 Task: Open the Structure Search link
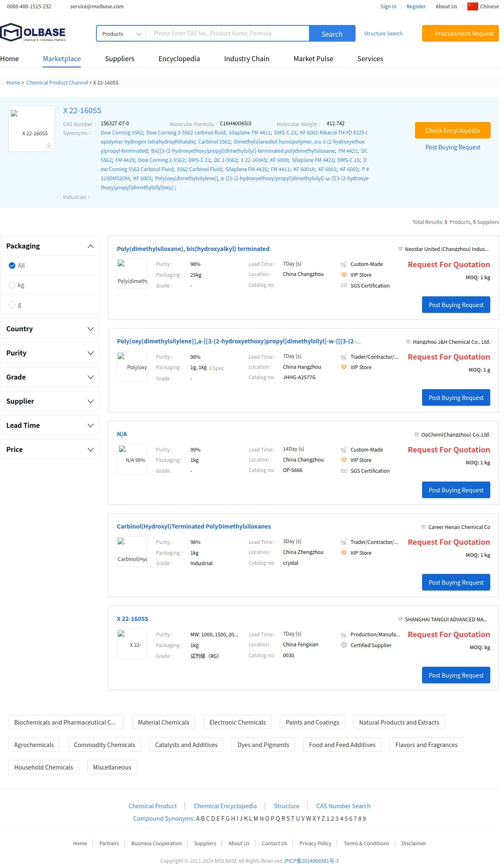coord(383,33)
